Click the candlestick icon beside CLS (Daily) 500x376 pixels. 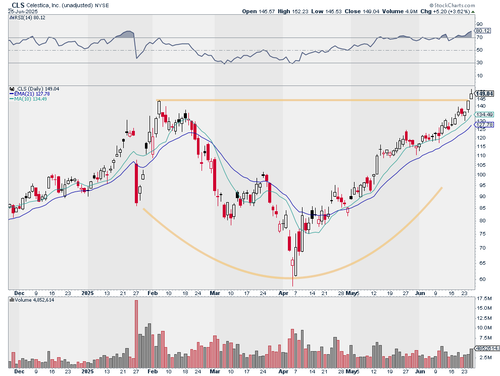tap(12, 89)
